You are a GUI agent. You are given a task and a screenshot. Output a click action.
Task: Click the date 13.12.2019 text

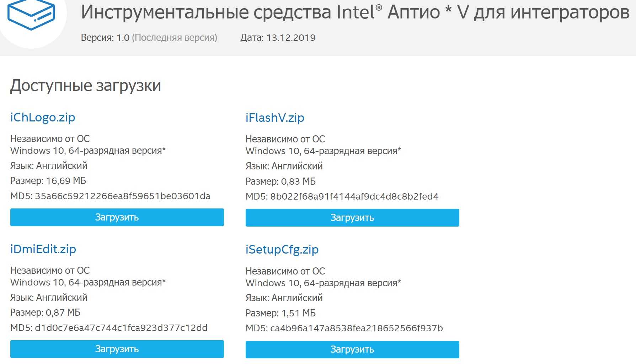[x=290, y=38]
